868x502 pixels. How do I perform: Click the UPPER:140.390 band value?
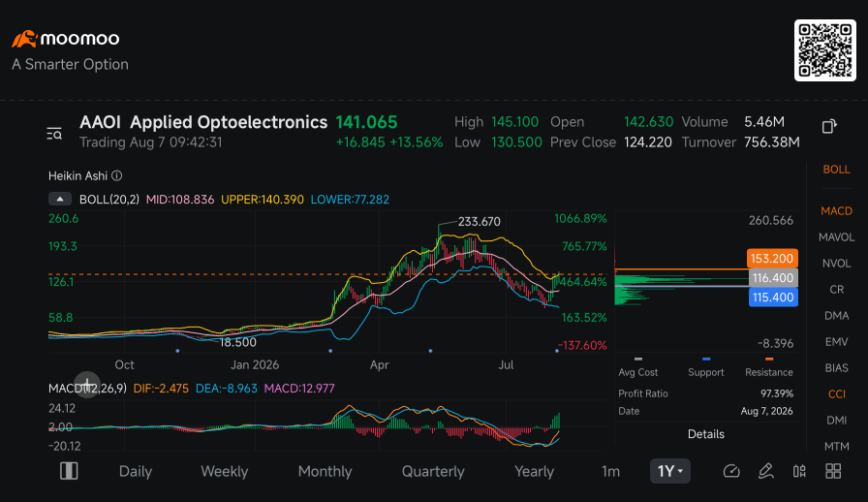(263, 200)
